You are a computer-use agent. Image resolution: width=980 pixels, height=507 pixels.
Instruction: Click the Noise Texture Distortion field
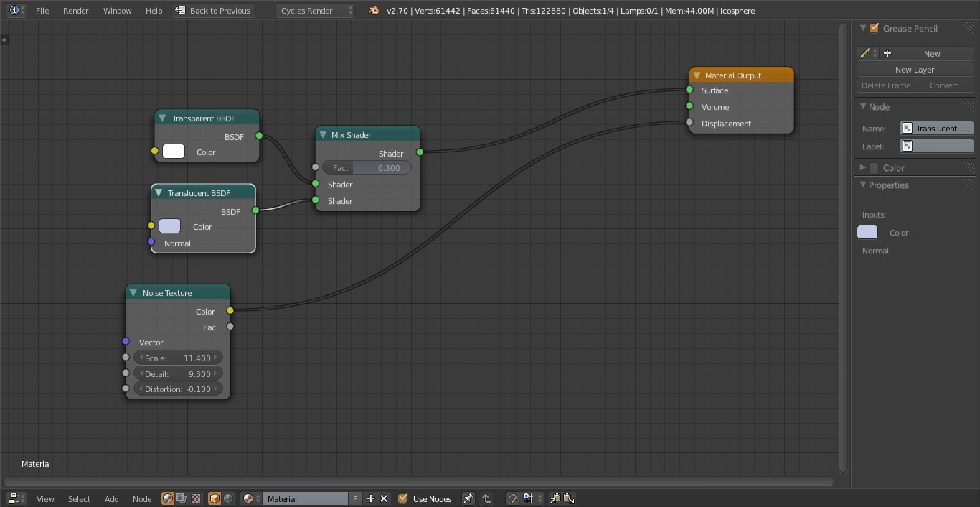click(x=177, y=389)
